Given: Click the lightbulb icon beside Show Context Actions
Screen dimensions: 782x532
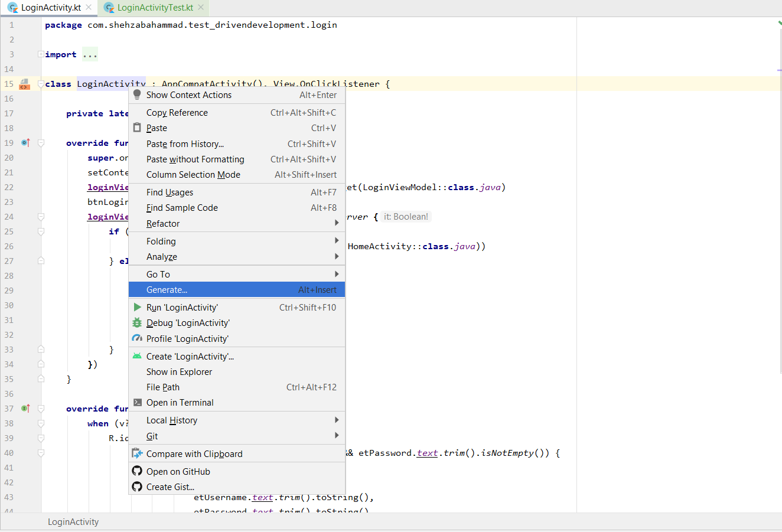Looking at the screenshot, I should (x=138, y=94).
